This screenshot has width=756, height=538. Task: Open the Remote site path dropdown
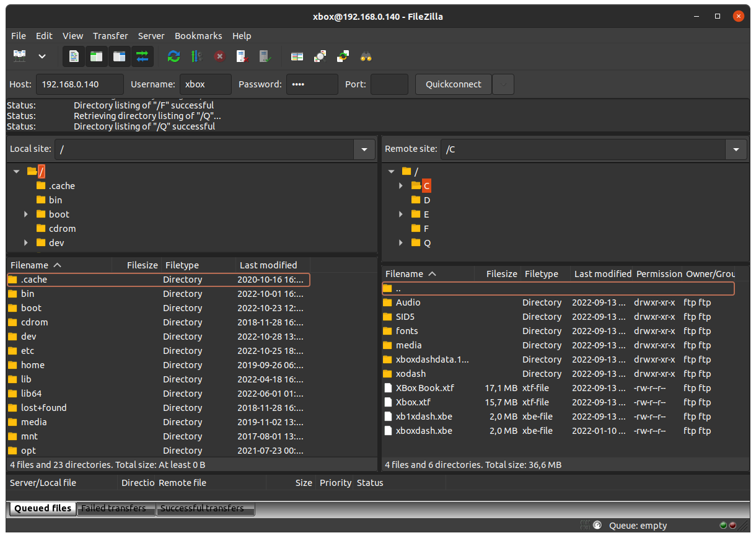pyautogui.click(x=736, y=149)
